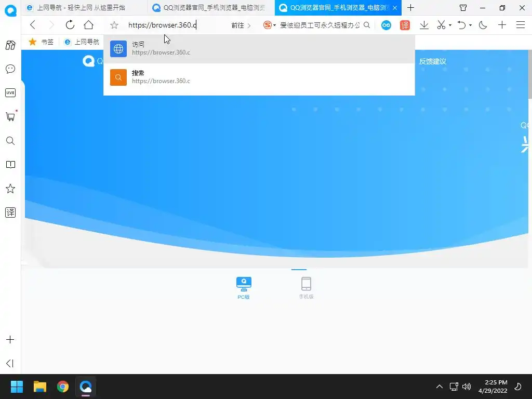Select the PC版 download option

pyautogui.click(x=244, y=288)
